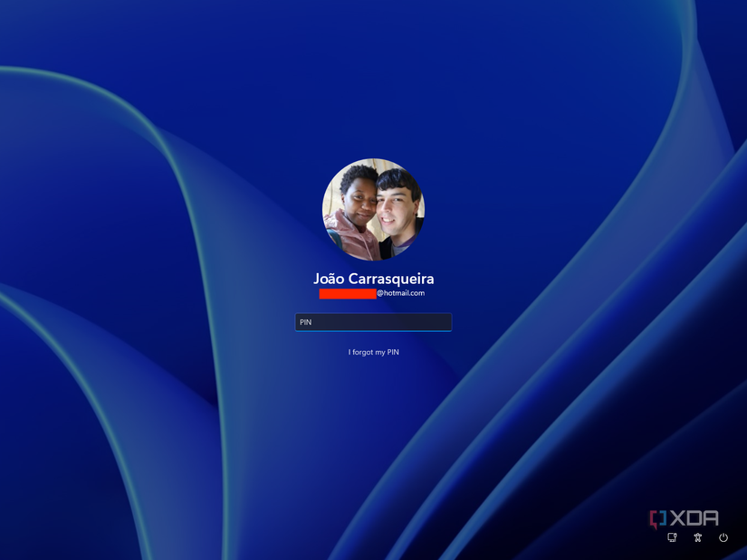Click the circular power icon at bottom right
747x560 pixels.
point(723,537)
